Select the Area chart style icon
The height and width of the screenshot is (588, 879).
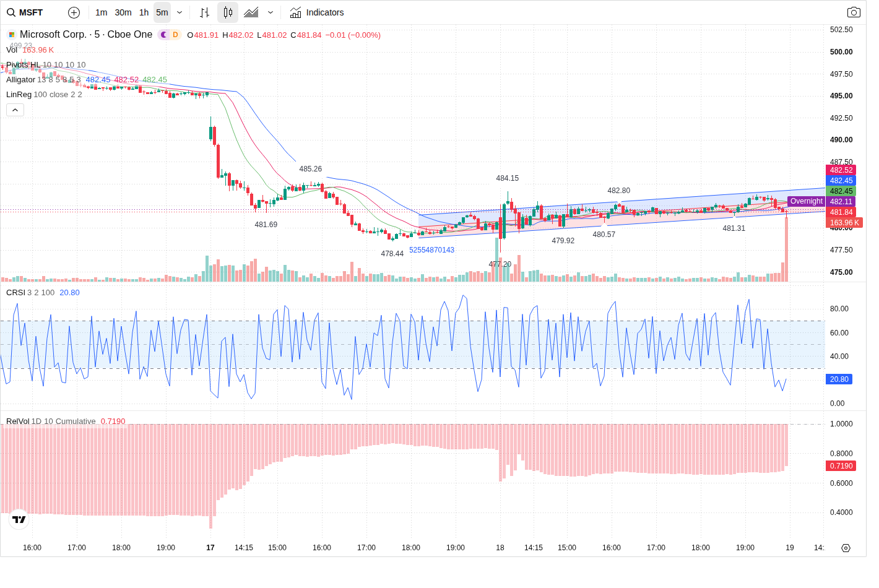coord(251,12)
